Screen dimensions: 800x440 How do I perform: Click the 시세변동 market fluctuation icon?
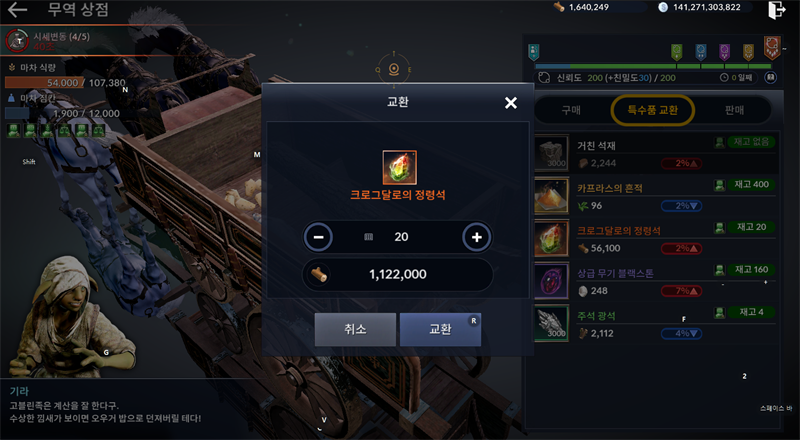click(x=18, y=41)
